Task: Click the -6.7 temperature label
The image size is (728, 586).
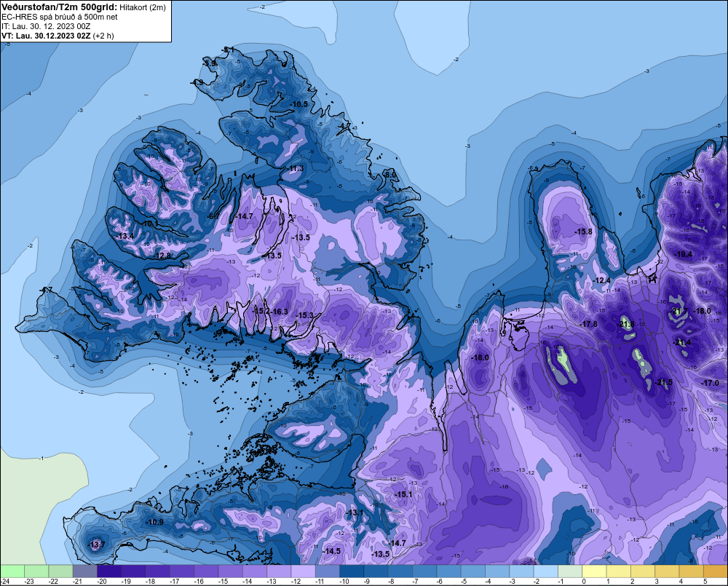Action: [213, 216]
